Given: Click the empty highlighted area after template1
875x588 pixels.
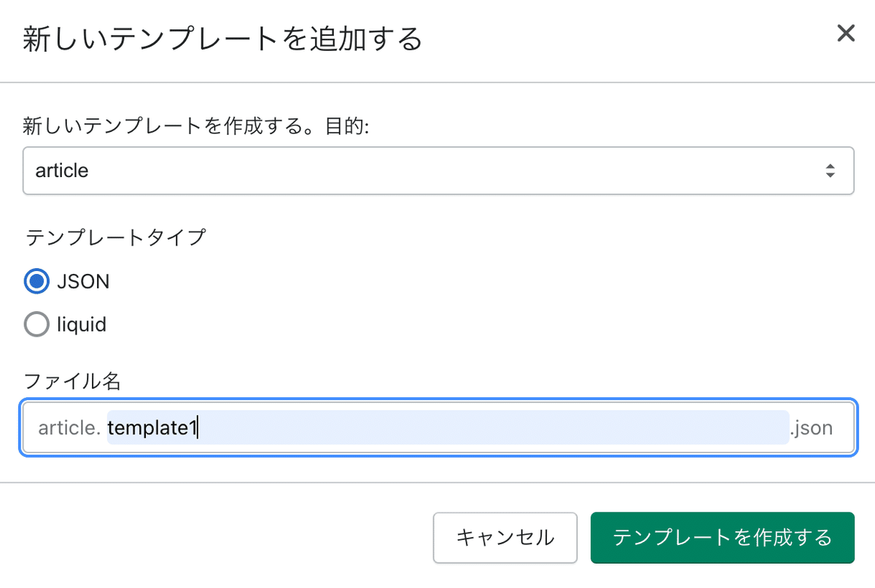Looking at the screenshot, I should [494, 428].
